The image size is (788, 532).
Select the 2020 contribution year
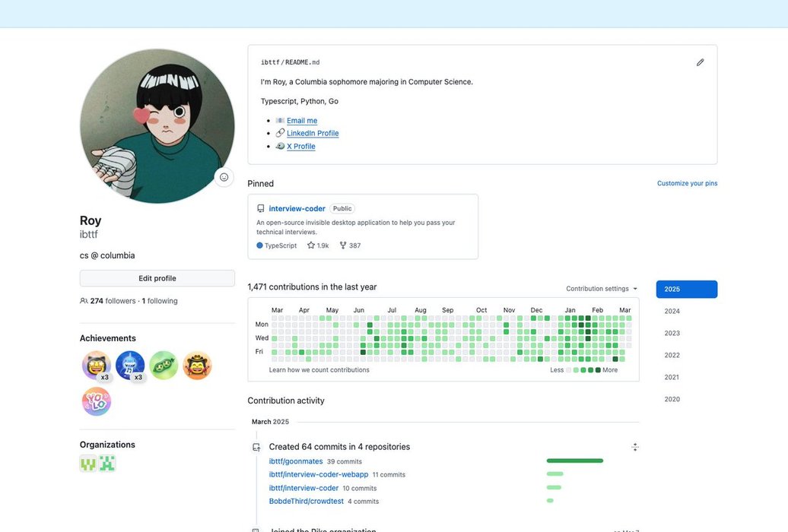pos(672,399)
